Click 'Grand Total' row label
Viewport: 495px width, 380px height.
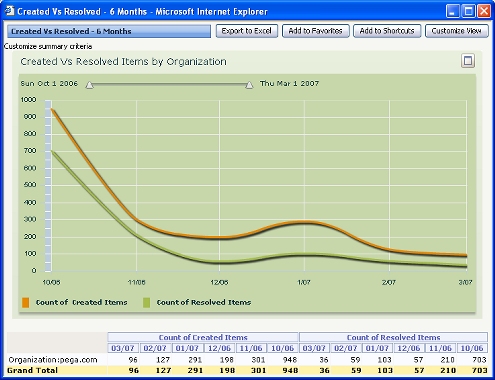click(x=32, y=370)
